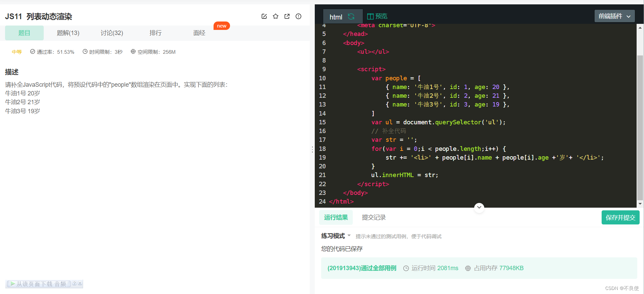Close the audio download bar
644x294 pixels.
80,283
